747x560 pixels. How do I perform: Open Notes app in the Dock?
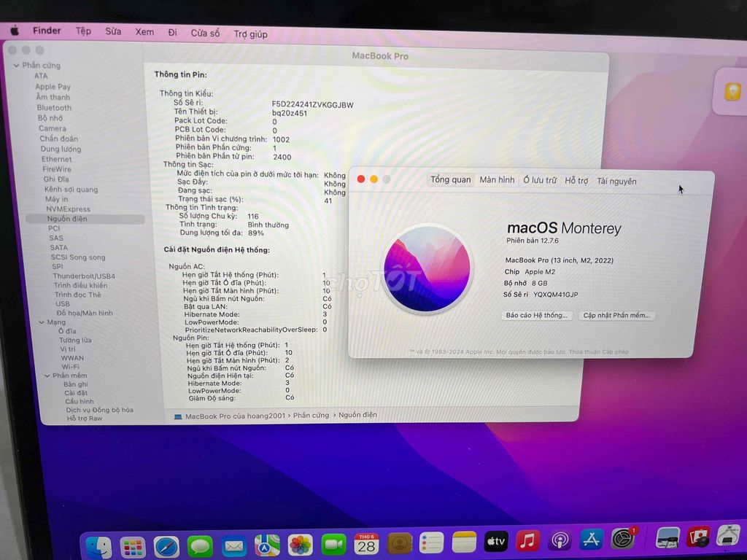point(464,542)
